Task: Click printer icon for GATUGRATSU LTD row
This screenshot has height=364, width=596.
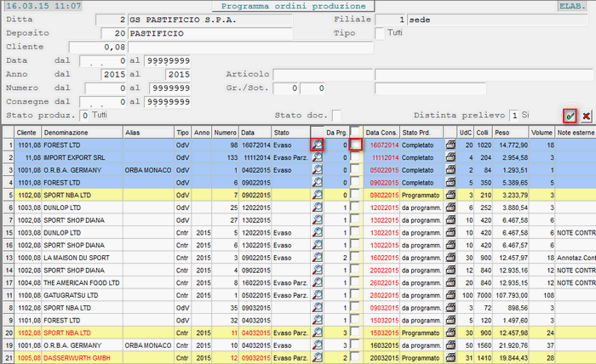Action: click(x=450, y=295)
